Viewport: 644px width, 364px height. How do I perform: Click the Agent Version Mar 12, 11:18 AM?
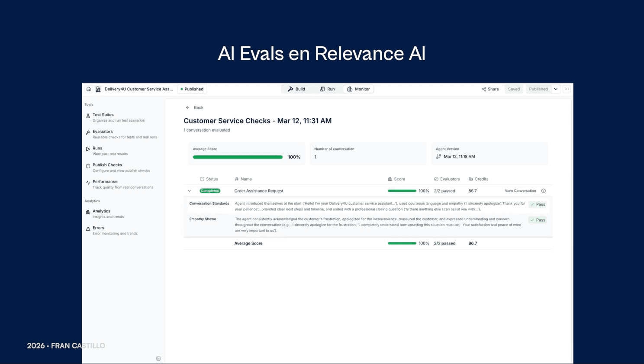point(459,157)
